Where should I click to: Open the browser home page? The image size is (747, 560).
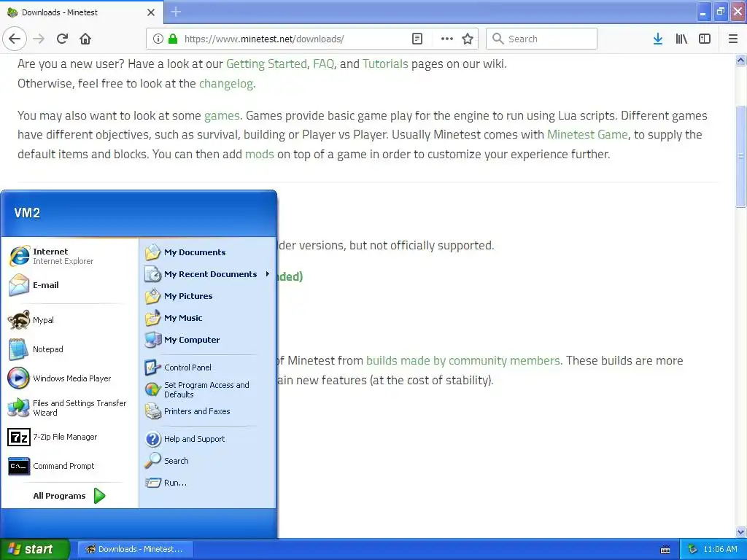click(85, 39)
